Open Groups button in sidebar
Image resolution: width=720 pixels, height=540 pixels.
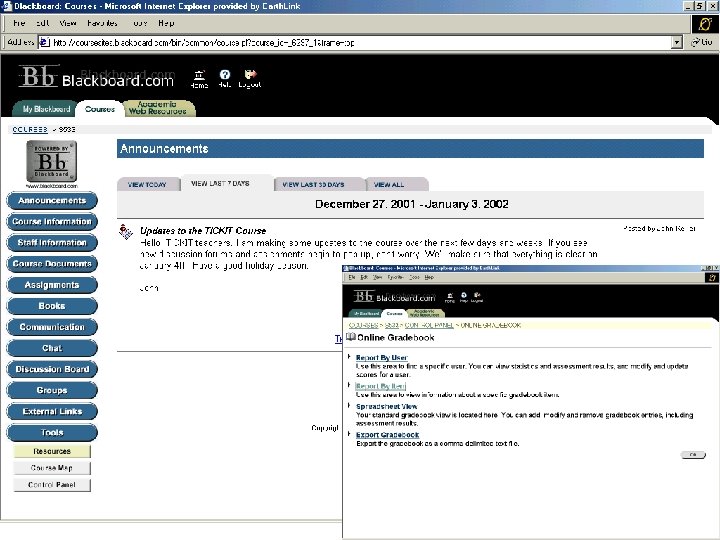coord(52,391)
